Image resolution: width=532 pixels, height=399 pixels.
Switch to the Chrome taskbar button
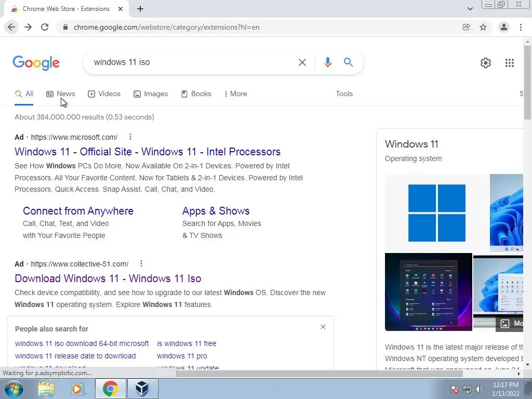tap(111, 389)
